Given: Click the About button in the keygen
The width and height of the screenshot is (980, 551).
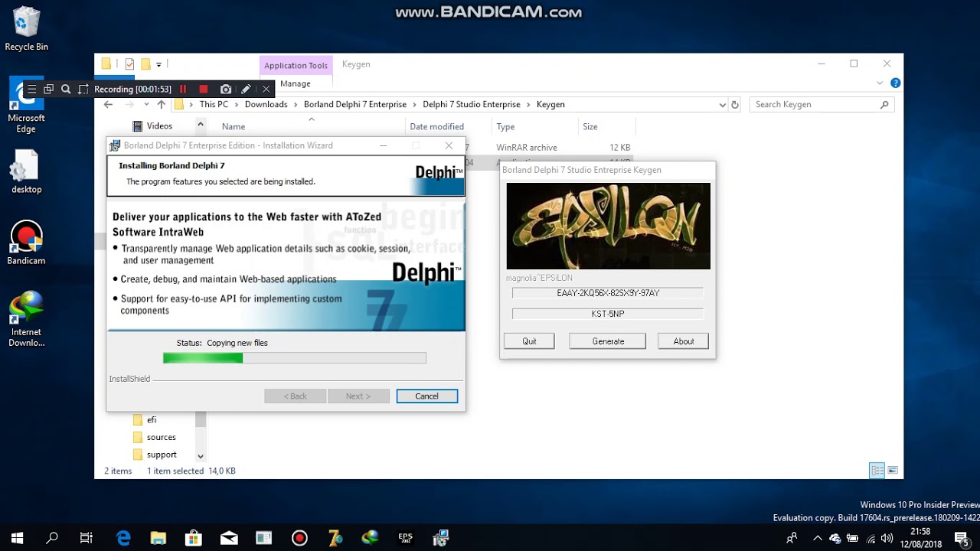Looking at the screenshot, I should point(684,341).
